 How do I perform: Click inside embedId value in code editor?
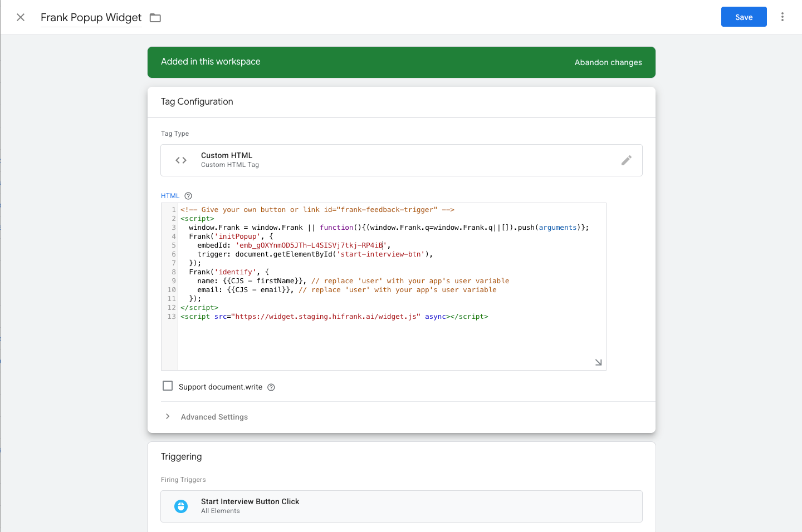[311, 245]
